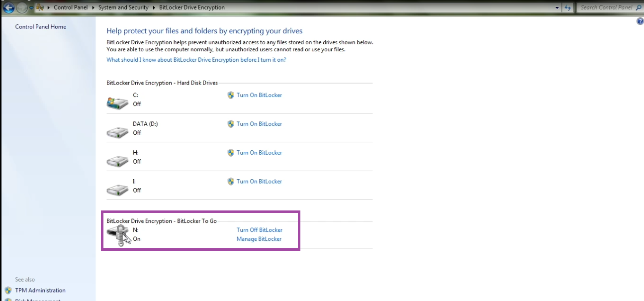Expand the address bar history dropdown

(557, 8)
